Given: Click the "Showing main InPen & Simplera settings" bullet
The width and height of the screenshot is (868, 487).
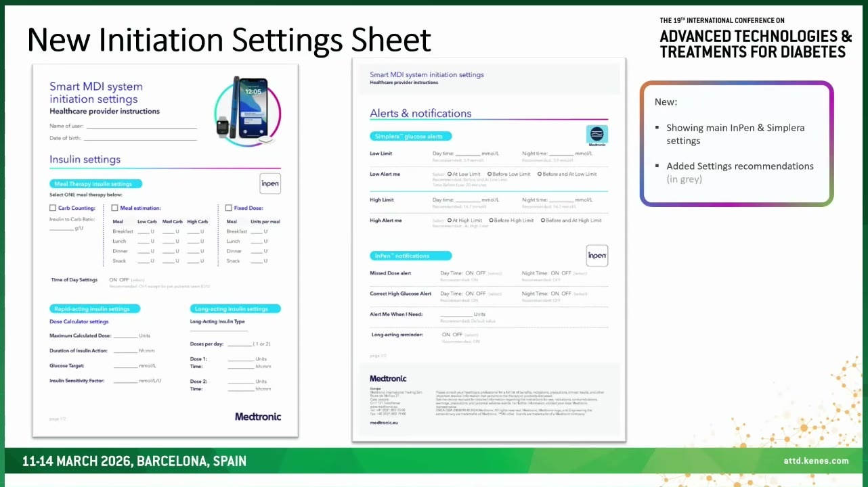Looking at the screenshot, I should coord(735,134).
